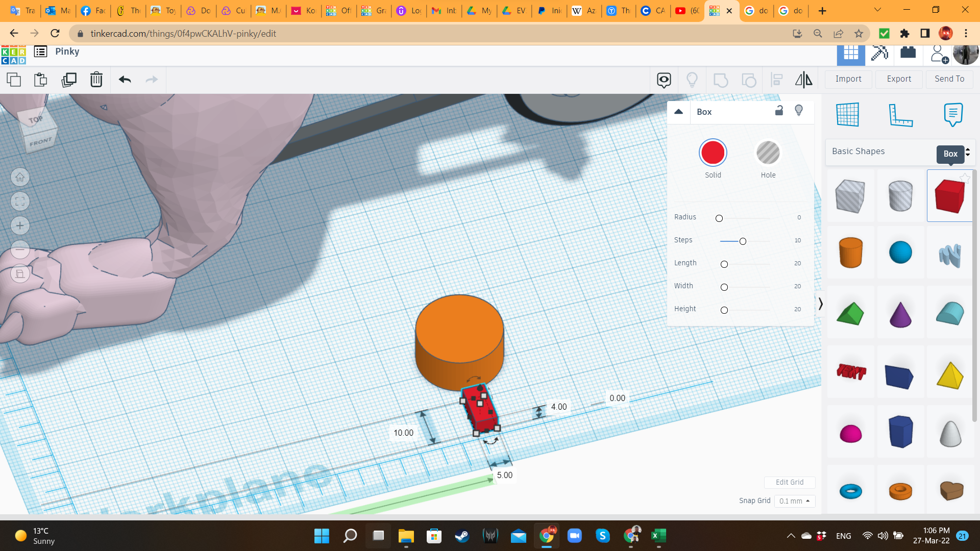The width and height of the screenshot is (980, 551).
Task: Click the Mirror tool icon
Action: (x=803, y=80)
